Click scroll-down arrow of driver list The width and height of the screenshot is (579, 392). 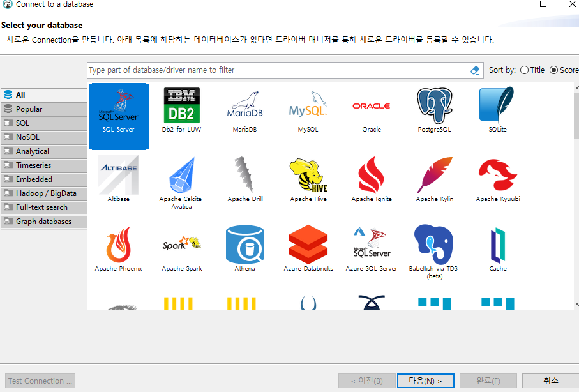(x=577, y=305)
